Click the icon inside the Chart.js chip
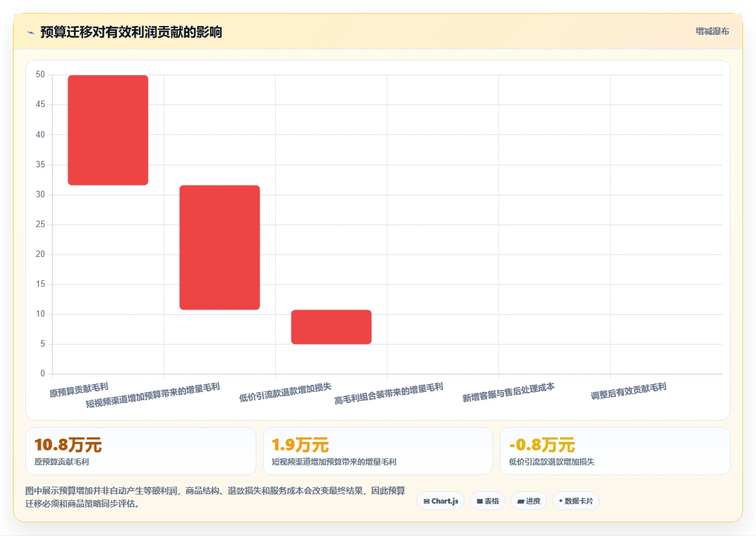Image resolution: width=756 pixels, height=536 pixels. coord(426,502)
